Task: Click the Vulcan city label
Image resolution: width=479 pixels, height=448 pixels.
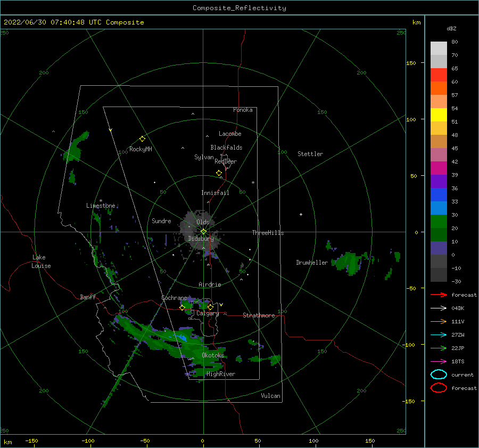Action: [271, 396]
